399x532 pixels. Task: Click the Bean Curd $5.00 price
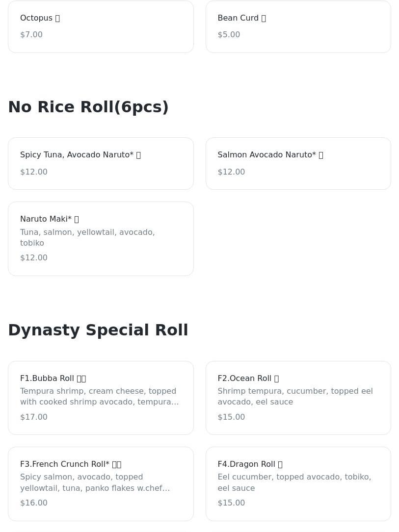tap(229, 34)
